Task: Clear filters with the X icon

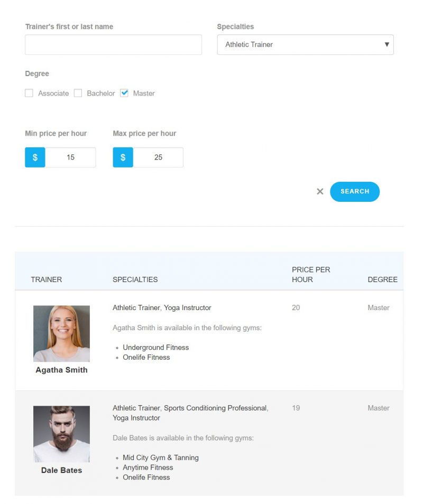Action: coord(320,192)
